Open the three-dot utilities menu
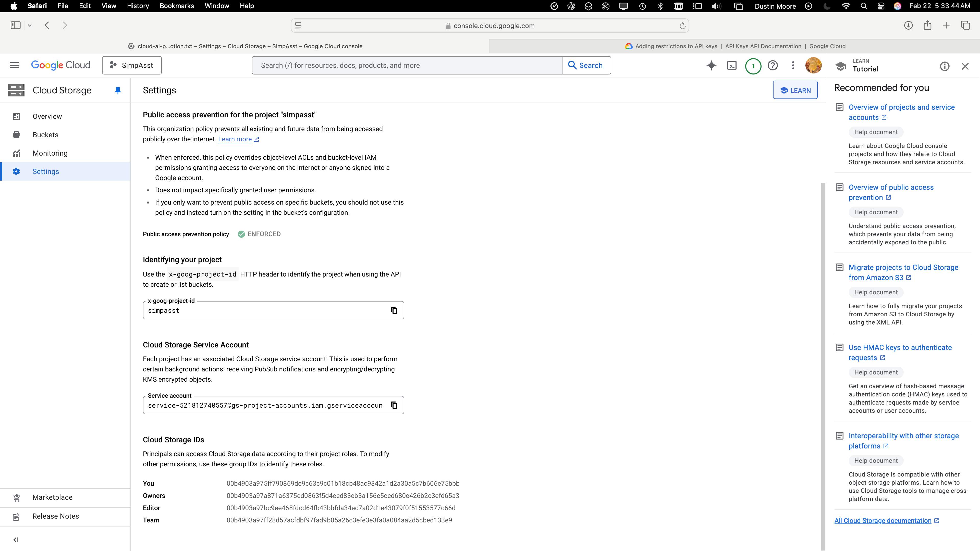The image size is (980, 551). (793, 65)
